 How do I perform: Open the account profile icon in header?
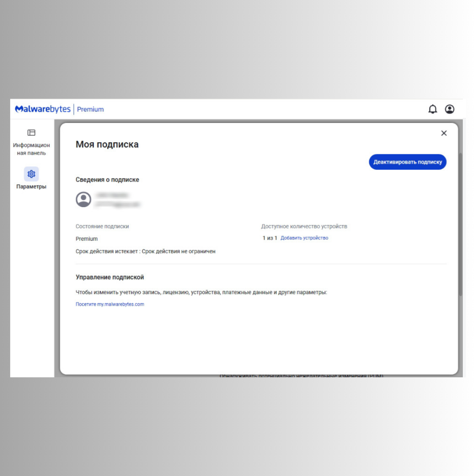[450, 109]
